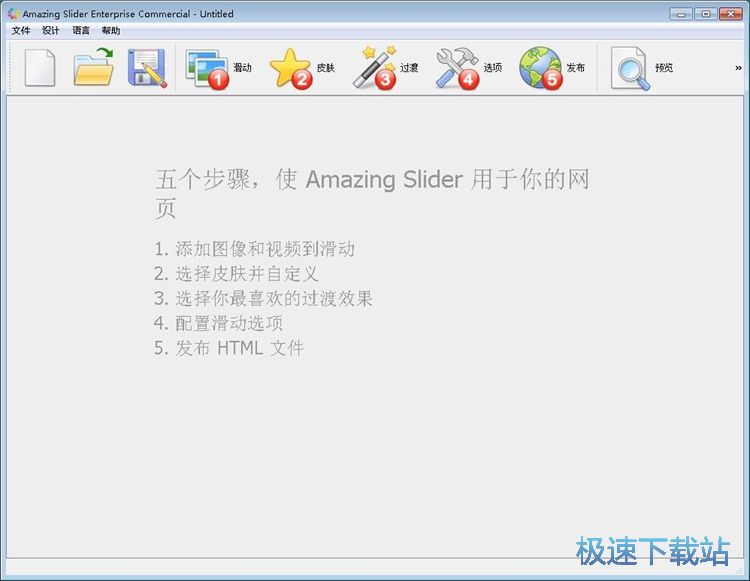Click text '2. 选择皮肤并自定义'
Screen dimensions: 750x581
pyautogui.click(x=236, y=274)
